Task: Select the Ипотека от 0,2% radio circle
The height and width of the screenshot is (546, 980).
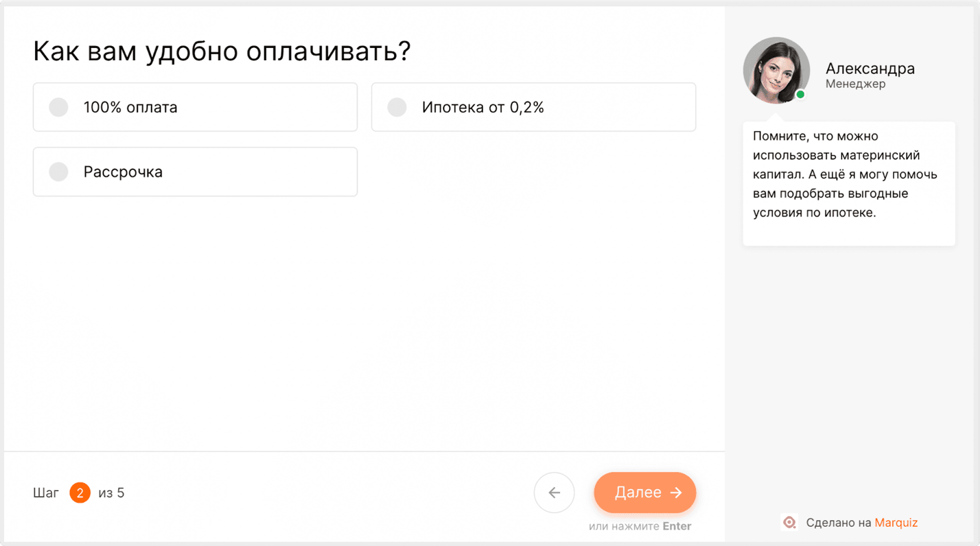Action: (397, 107)
